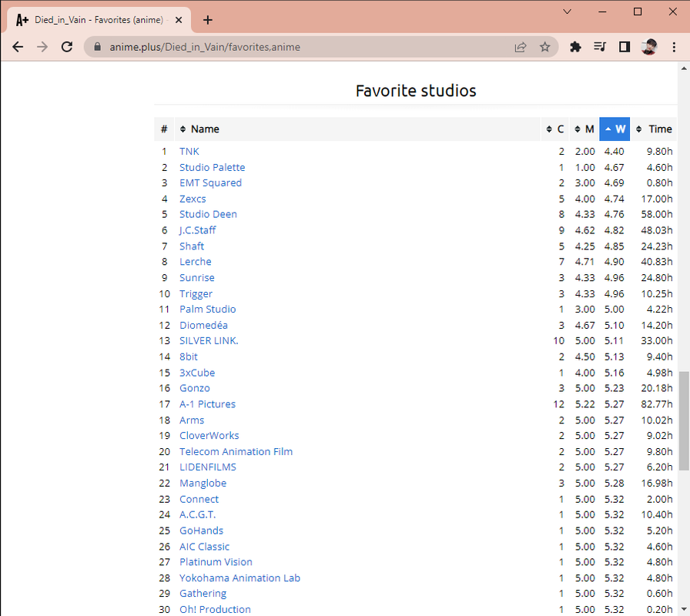Open the Telecom Animation Film link

[236, 451]
